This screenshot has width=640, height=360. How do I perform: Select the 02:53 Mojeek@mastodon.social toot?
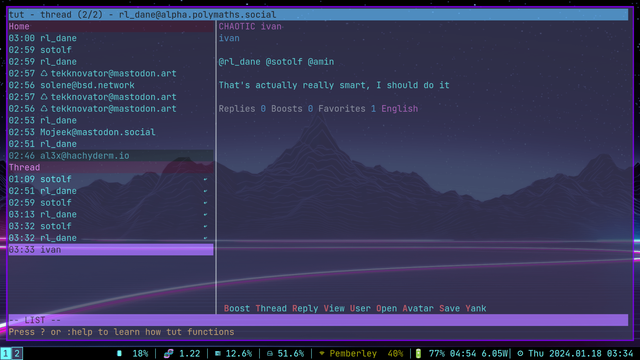(111, 132)
